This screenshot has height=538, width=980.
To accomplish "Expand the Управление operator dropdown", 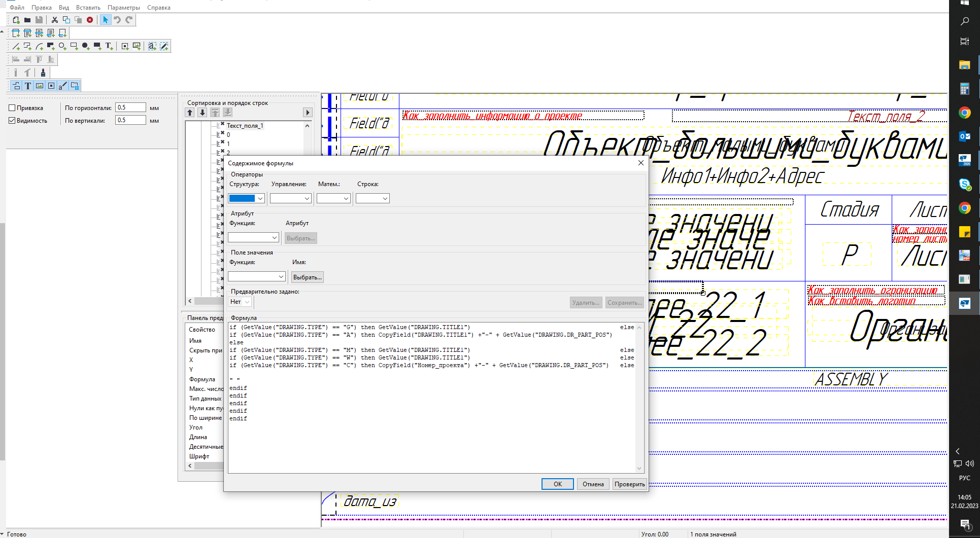I will point(290,199).
